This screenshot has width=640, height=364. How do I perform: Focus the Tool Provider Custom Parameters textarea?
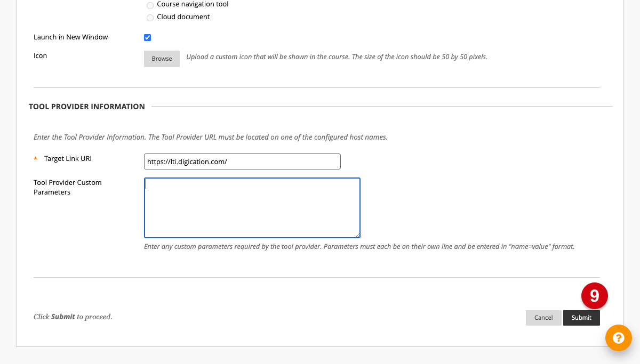click(252, 208)
